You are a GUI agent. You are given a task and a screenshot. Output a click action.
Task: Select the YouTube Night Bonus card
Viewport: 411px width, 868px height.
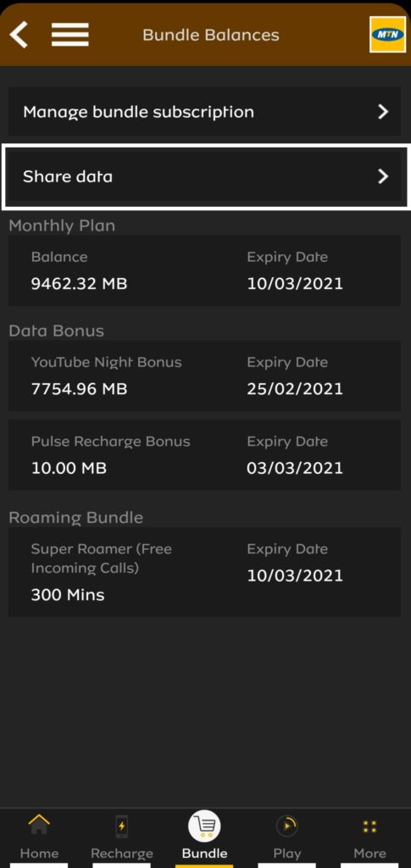pos(205,376)
